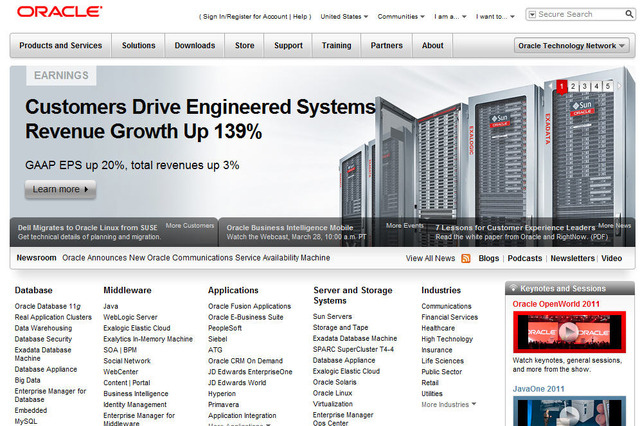Screen dimensions: 640x426
Task: Open 7 Lessons for Customer Experience Leaders
Action: [515, 228]
